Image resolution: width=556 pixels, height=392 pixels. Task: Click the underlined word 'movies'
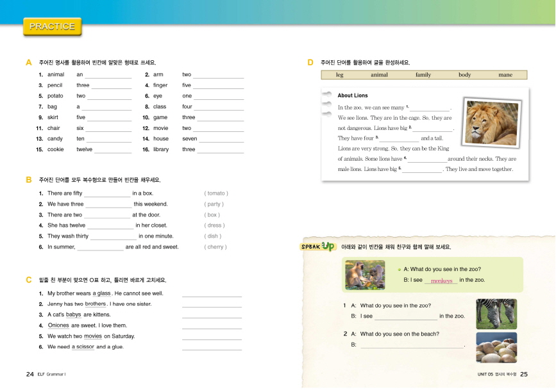click(x=93, y=336)
